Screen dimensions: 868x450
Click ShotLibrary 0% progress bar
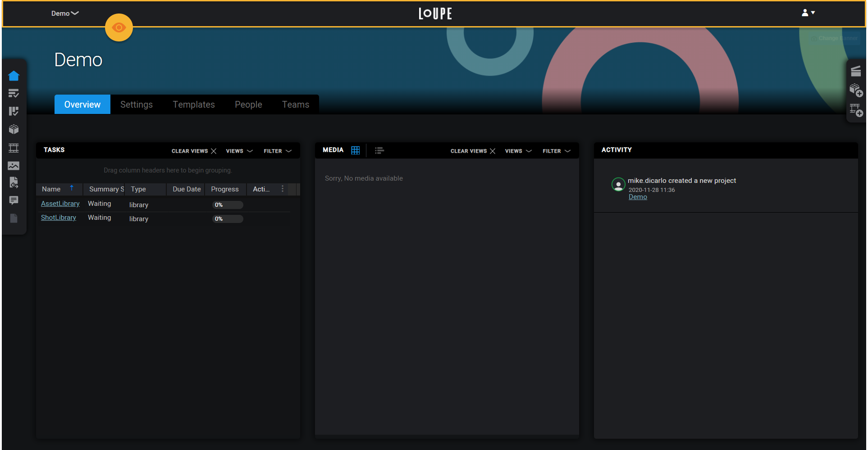click(228, 219)
